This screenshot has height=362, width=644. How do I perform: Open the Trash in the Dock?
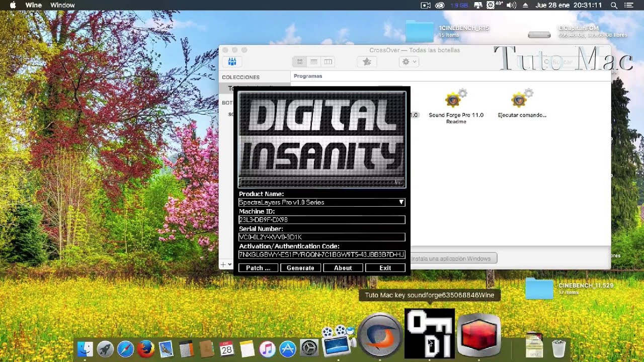[558, 348]
